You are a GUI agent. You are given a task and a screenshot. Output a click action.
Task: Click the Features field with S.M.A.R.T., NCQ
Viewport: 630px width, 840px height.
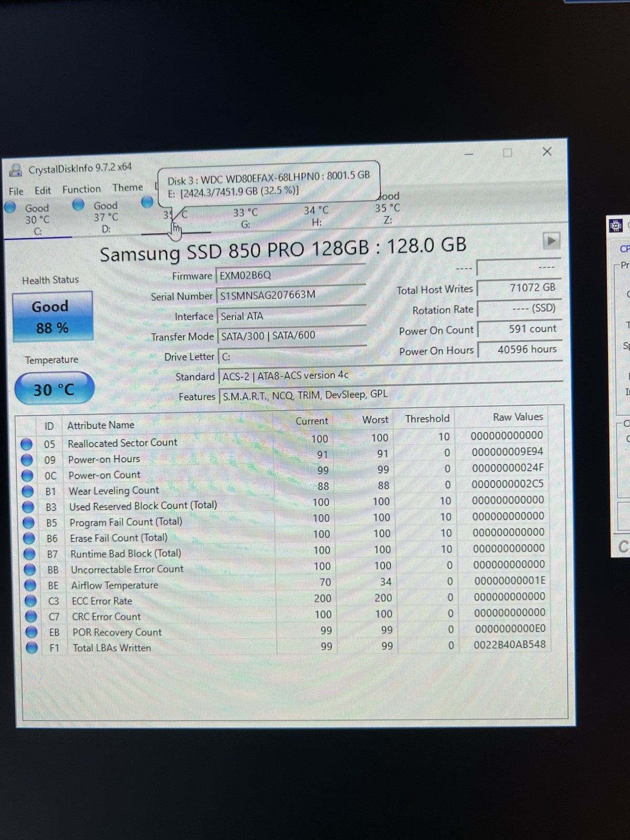pos(391,395)
